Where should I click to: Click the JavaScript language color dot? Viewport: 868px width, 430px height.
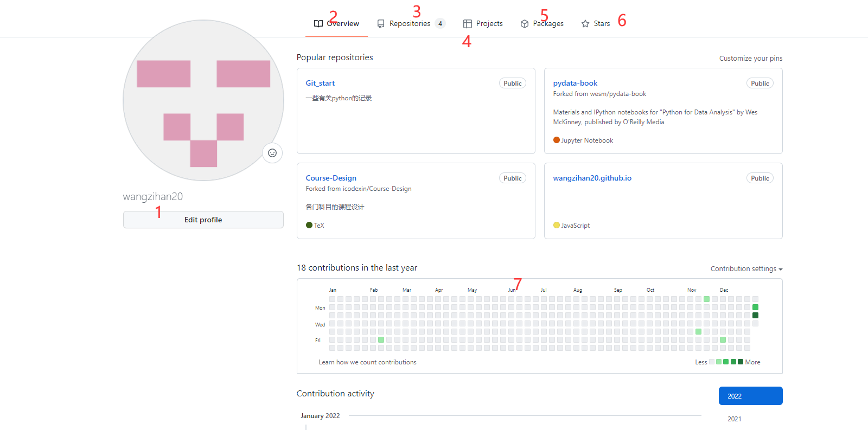pyautogui.click(x=557, y=225)
